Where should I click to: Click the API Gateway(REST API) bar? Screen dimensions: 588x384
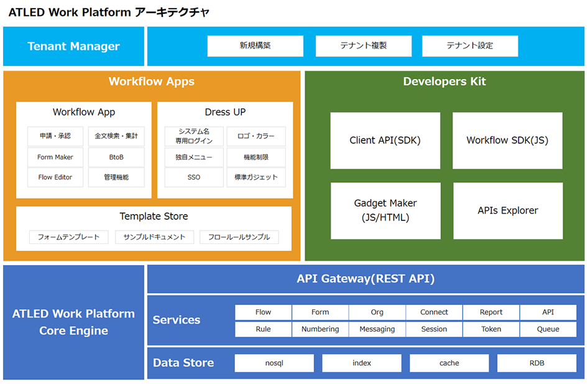pyautogui.click(x=365, y=279)
